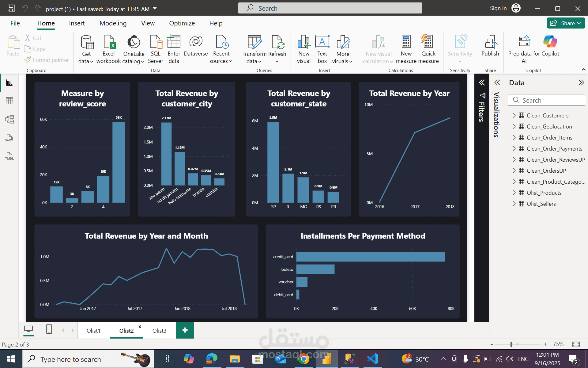Go to Olist1 page tab

93,331
